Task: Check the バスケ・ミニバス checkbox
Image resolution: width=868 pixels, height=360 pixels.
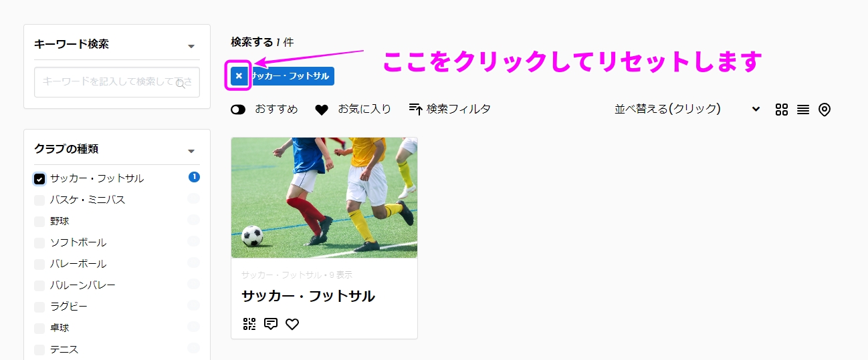Action: tap(39, 200)
